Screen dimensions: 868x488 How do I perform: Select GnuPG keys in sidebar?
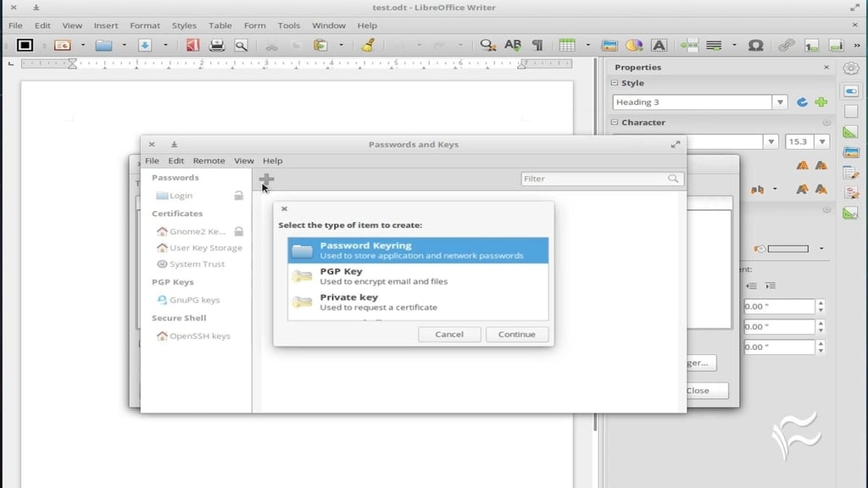click(x=195, y=300)
